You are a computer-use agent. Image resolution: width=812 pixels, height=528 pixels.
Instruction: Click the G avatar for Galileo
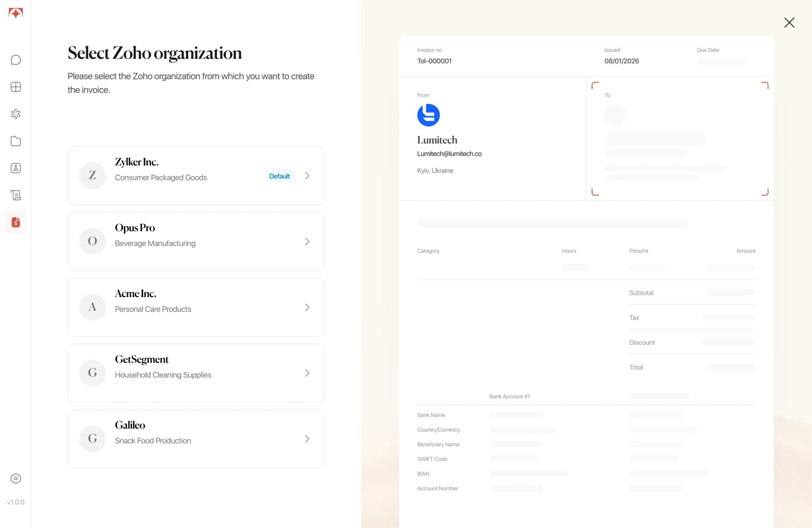pyautogui.click(x=92, y=439)
